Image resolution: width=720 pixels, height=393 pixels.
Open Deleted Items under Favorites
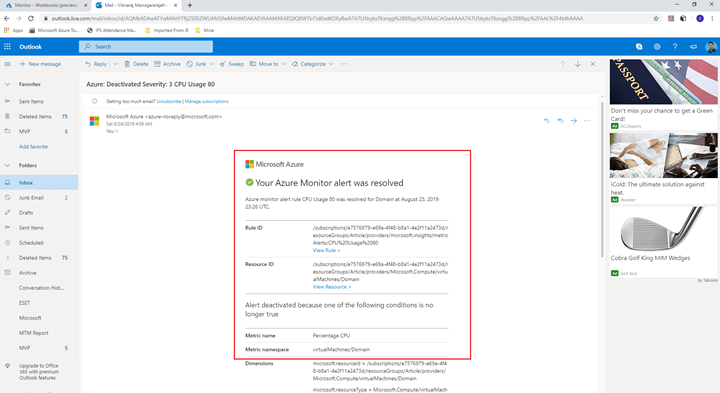pyautogui.click(x=35, y=117)
